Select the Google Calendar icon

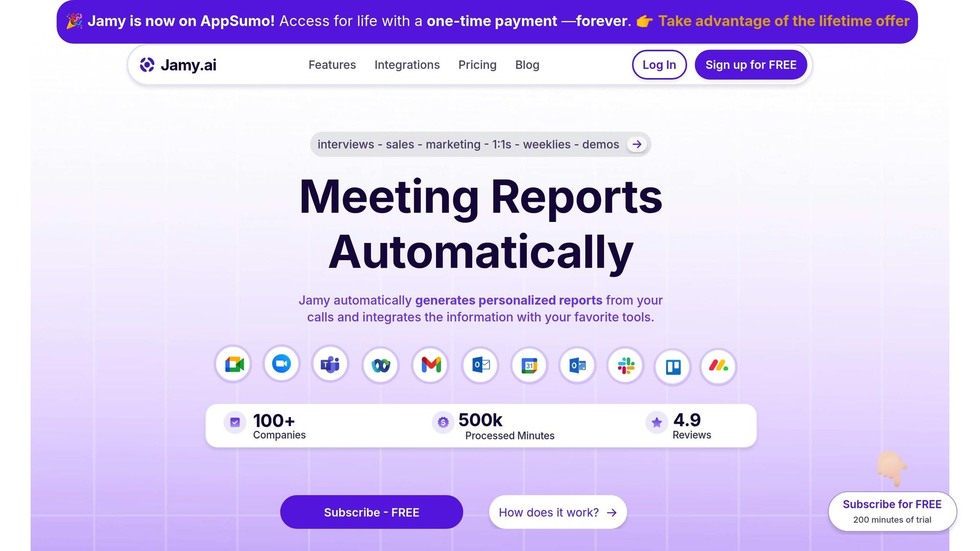(x=529, y=366)
